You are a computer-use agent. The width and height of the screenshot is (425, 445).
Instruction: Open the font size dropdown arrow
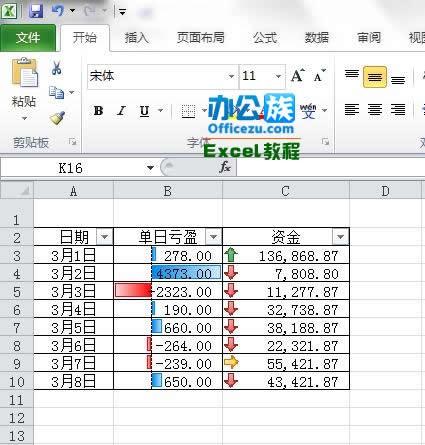(278, 77)
